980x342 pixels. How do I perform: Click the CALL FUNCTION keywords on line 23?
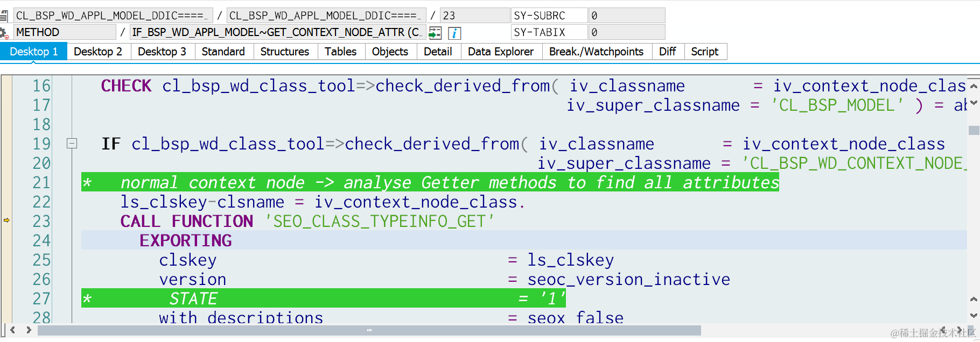pos(187,221)
